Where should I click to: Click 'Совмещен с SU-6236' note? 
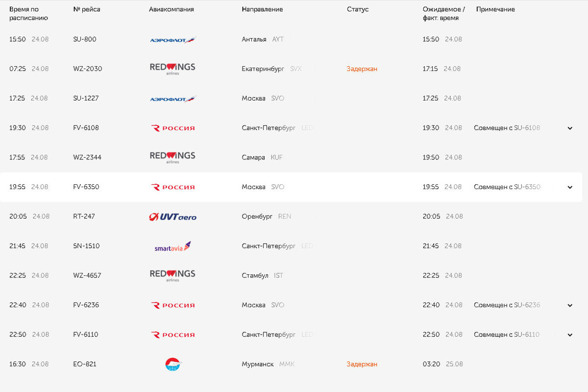click(x=507, y=305)
